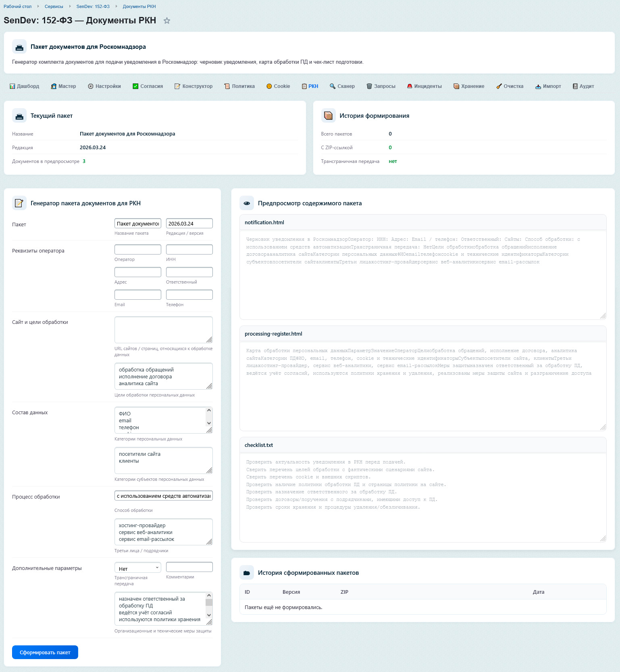Click the Способ обработки text field
The width and height of the screenshot is (620, 672).
pos(163,496)
